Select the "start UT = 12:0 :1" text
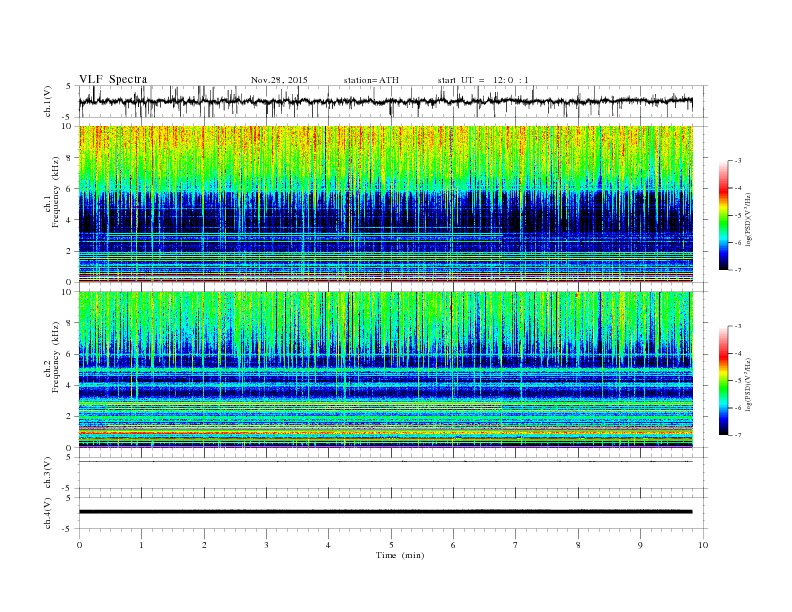Viewport: 792px width, 612px height. pos(483,80)
